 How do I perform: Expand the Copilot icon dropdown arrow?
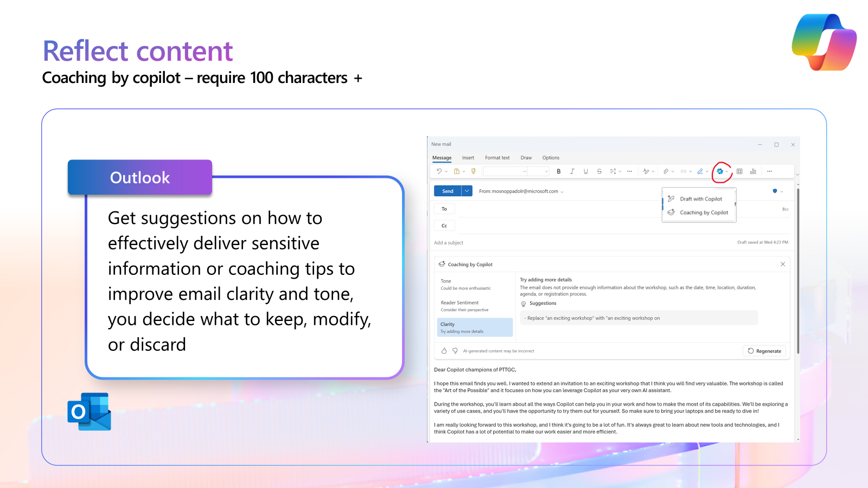pos(727,172)
